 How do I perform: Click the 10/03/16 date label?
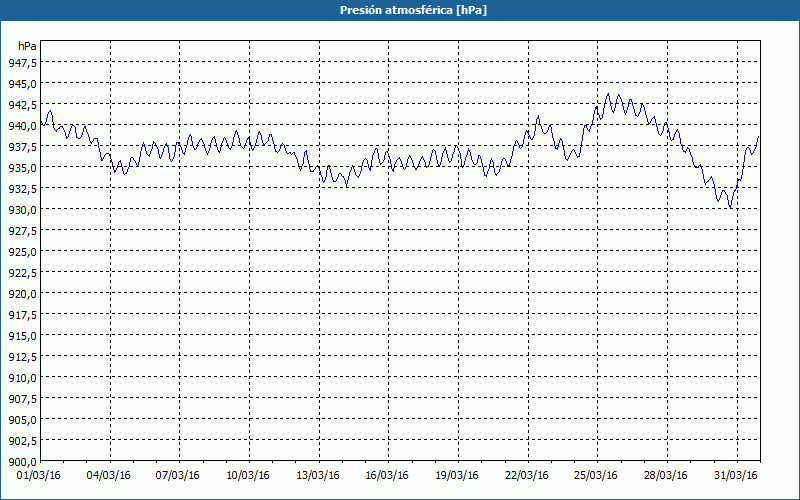coord(248,476)
